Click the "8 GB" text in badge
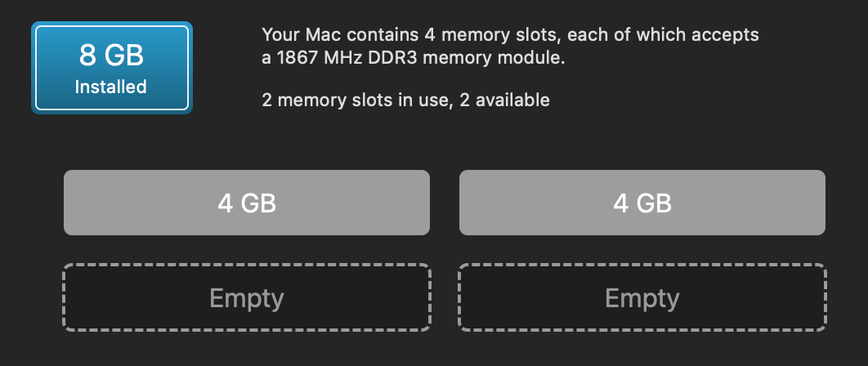This screenshot has width=868, height=366. tap(112, 55)
